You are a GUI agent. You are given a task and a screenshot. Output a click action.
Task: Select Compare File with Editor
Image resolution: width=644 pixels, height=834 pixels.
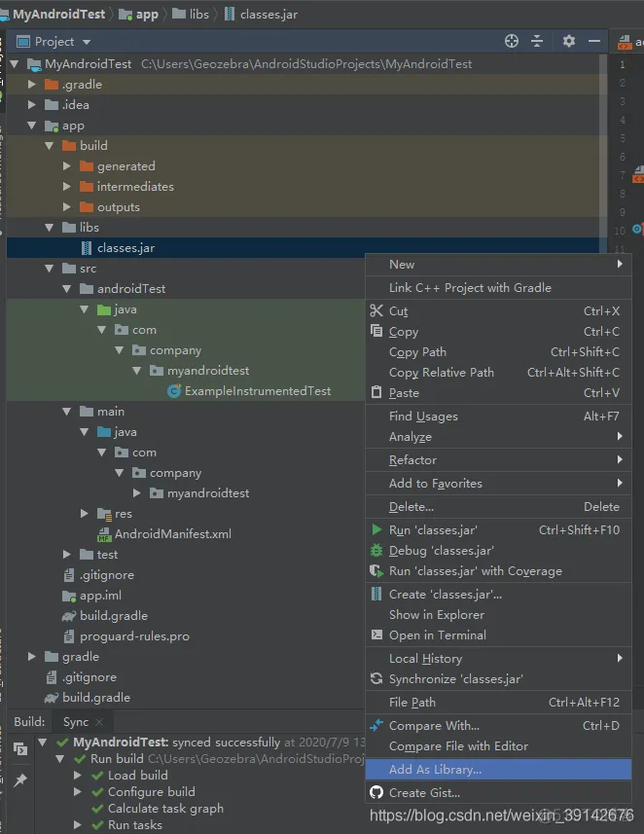pyautogui.click(x=498, y=745)
